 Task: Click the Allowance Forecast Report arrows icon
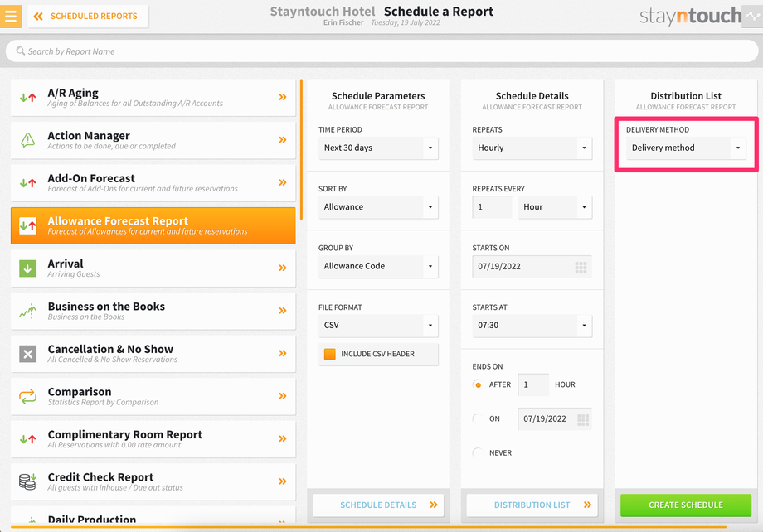coord(27,225)
